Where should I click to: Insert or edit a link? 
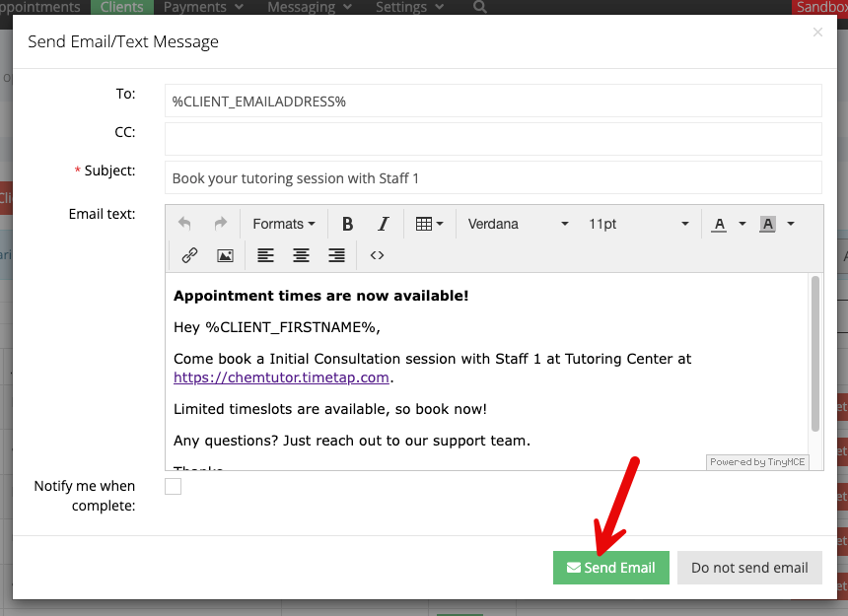(189, 255)
